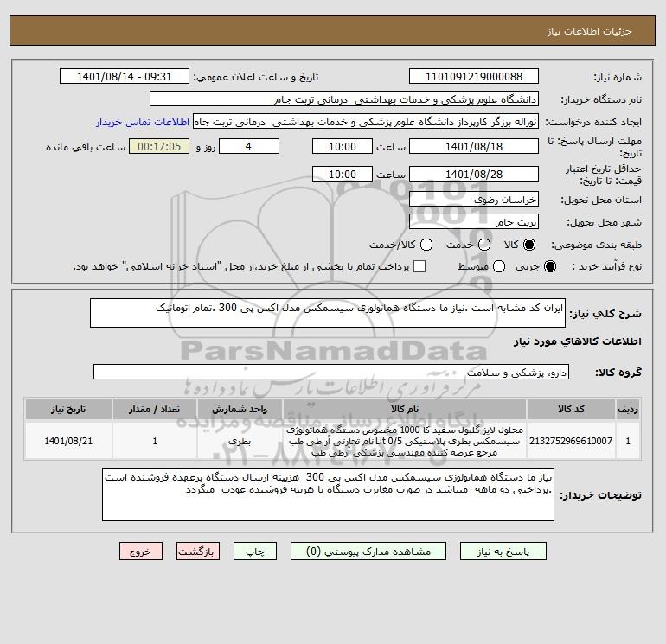Click the response deadline hour field 10:00
This screenshot has height=644, width=666.
tap(343, 146)
